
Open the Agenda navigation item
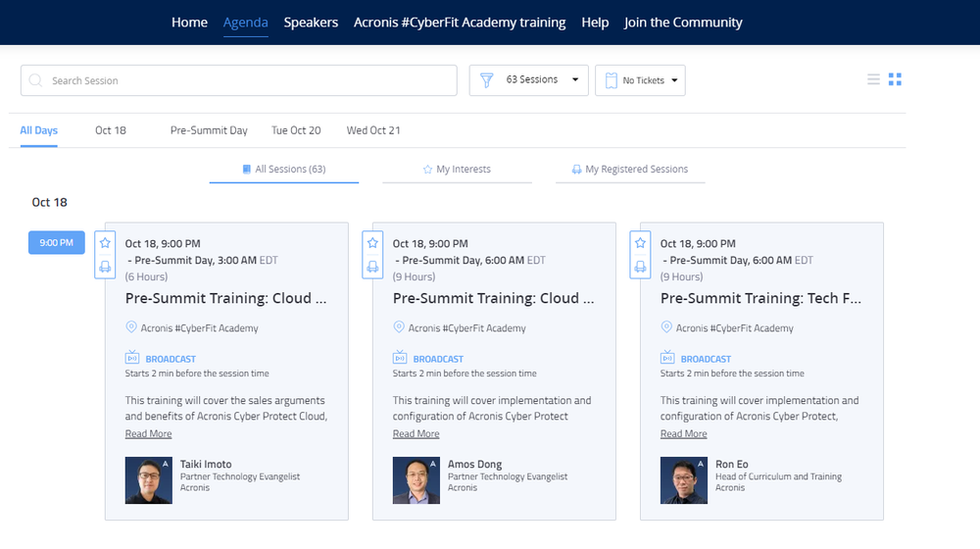click(246, 23)
